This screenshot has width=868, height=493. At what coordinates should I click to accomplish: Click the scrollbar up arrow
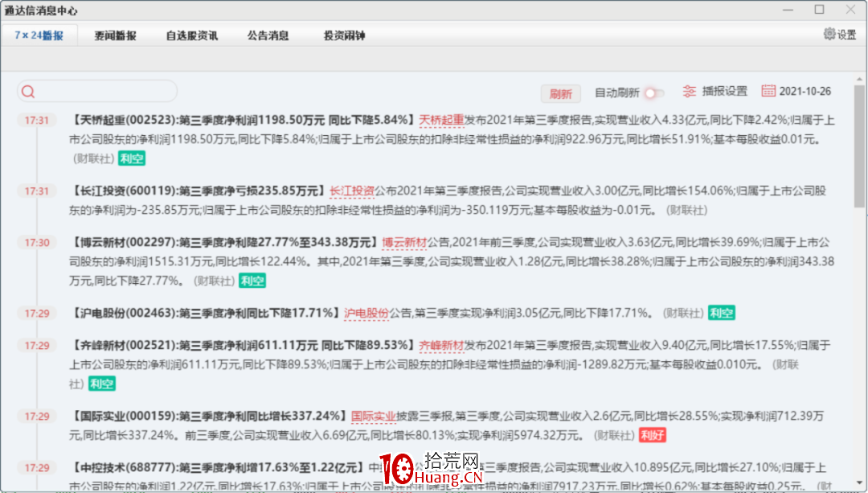pos(859,80)
